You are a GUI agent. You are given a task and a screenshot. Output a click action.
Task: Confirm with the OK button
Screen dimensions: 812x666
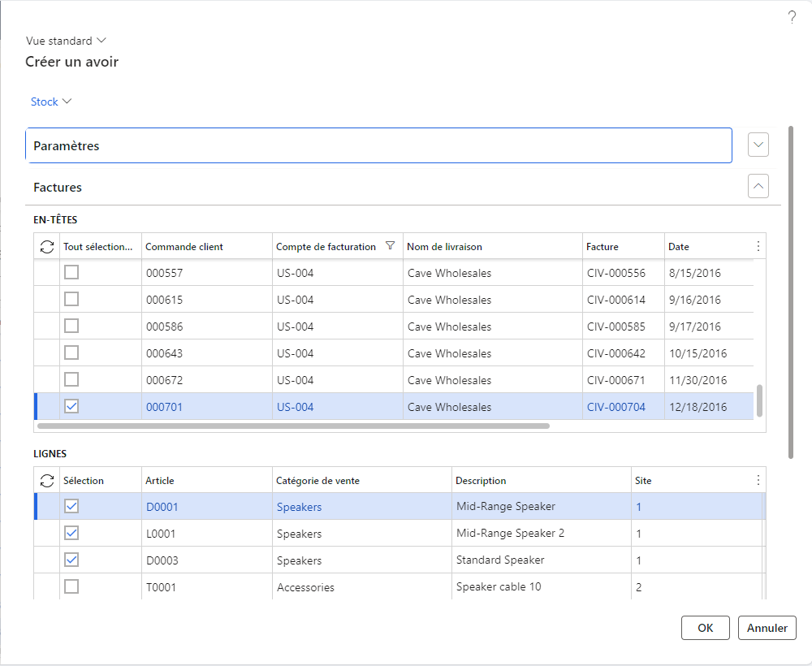[706, 628]
